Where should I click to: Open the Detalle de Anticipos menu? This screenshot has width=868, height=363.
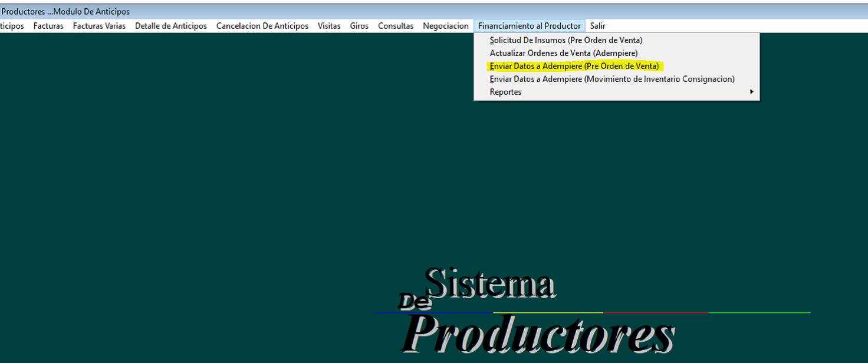coord(171,26)
